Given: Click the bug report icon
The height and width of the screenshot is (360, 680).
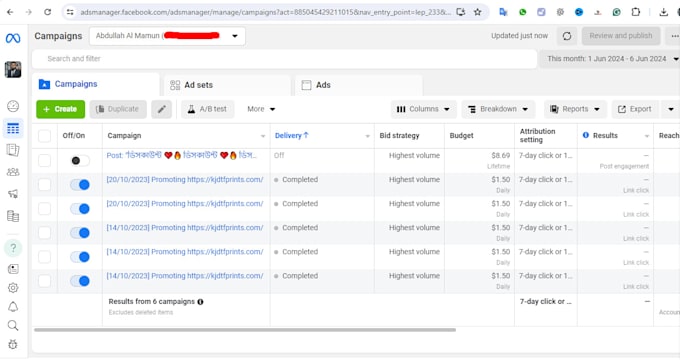Looking at the screenshot, I should point(13,344).
